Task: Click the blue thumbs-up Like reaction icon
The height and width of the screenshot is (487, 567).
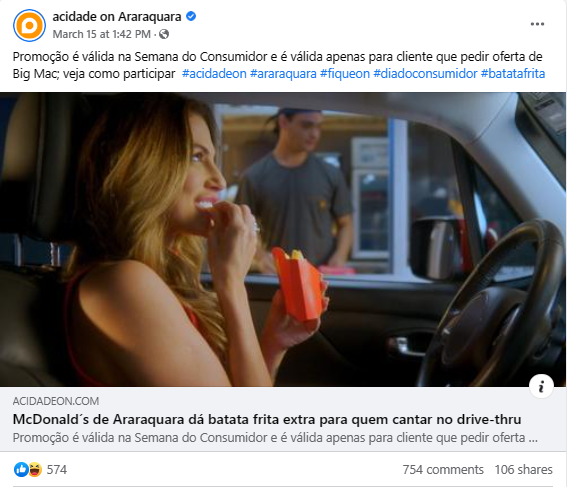Action: point(21,469)
